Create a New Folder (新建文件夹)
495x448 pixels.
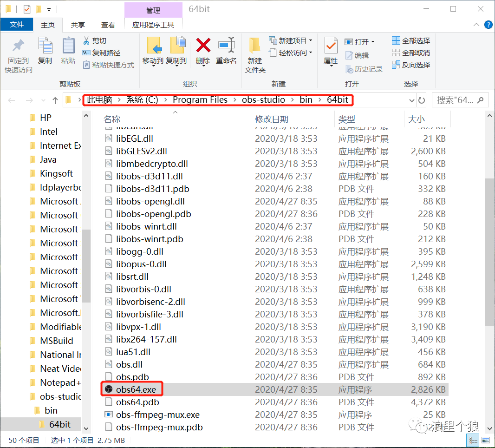tap(255, 56)
